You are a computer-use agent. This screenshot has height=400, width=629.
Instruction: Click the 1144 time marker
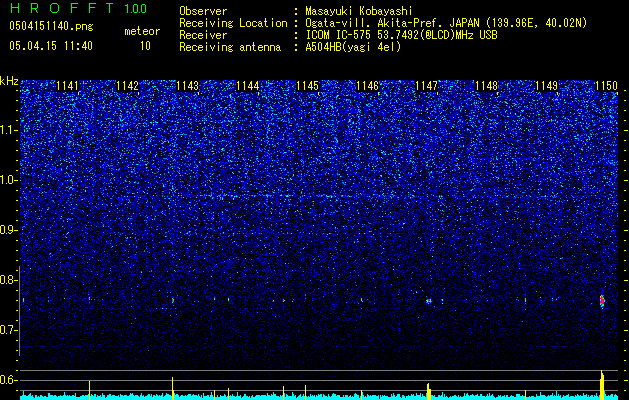coord(248,86)
